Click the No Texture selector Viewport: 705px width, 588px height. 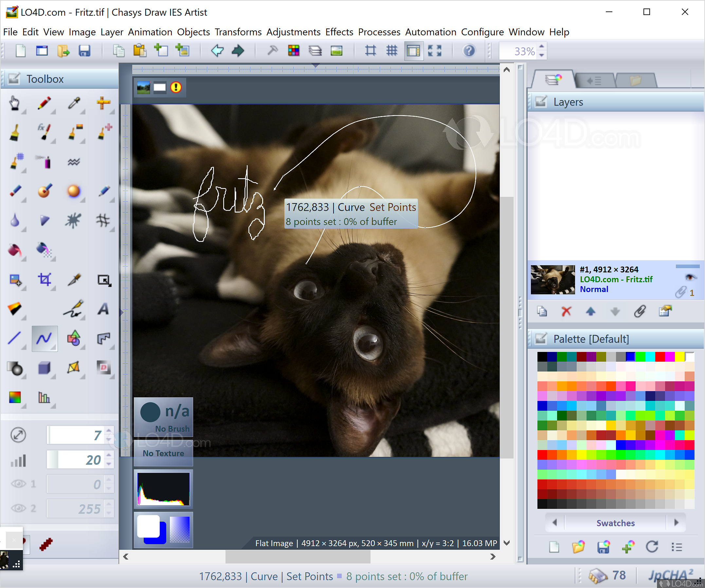point(164,453)
